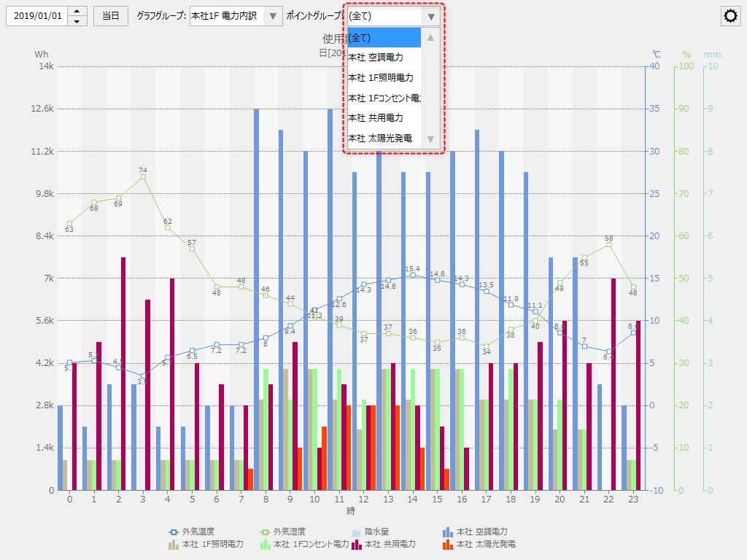Increase date with the up stepper arrow

(x=77, y=11)
